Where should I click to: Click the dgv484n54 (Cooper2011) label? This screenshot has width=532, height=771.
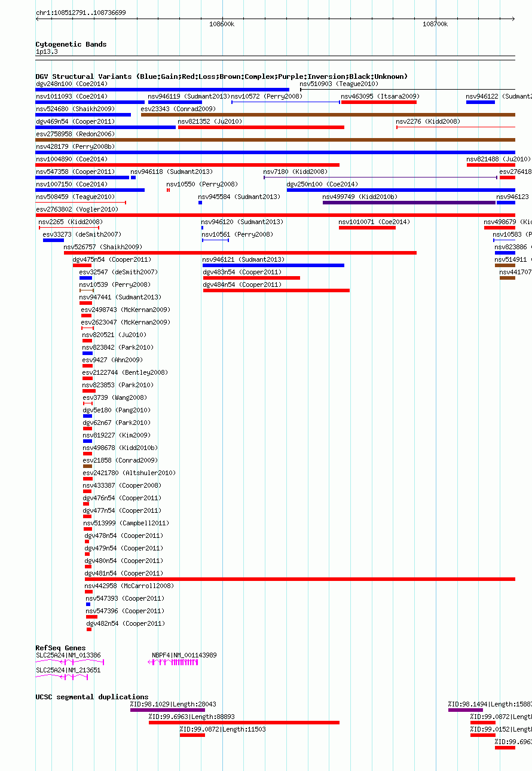(242, 284)
